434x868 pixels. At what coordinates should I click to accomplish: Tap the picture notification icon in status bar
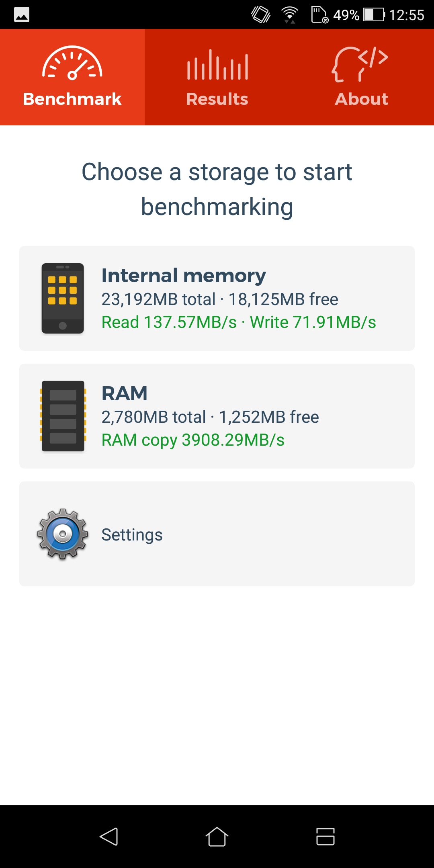tap(22, 15)
